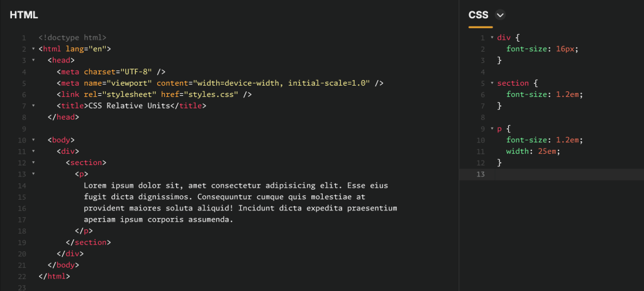The image size is (644, 291).
Task: Fold the CSS section rule arrow
Action: click(492, 83)
